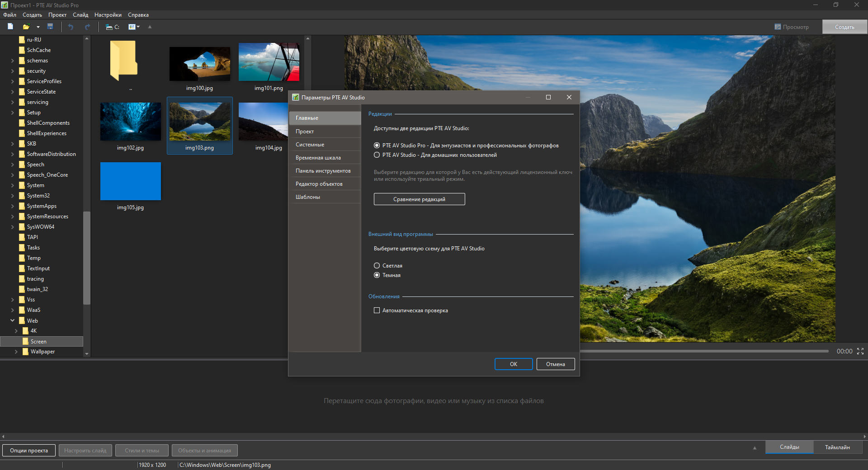
Task: Click the Настроить слайд button
Action: (x=85, y=451)
